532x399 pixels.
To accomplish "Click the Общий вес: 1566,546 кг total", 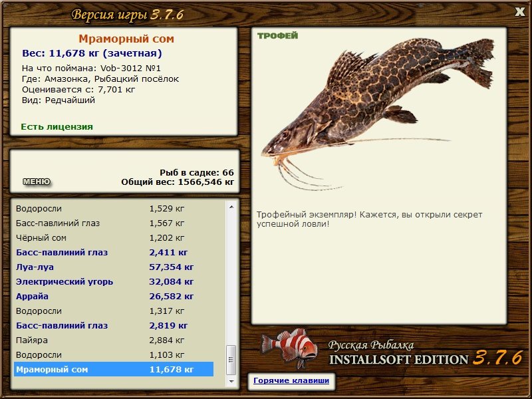I will pos(178,182).
